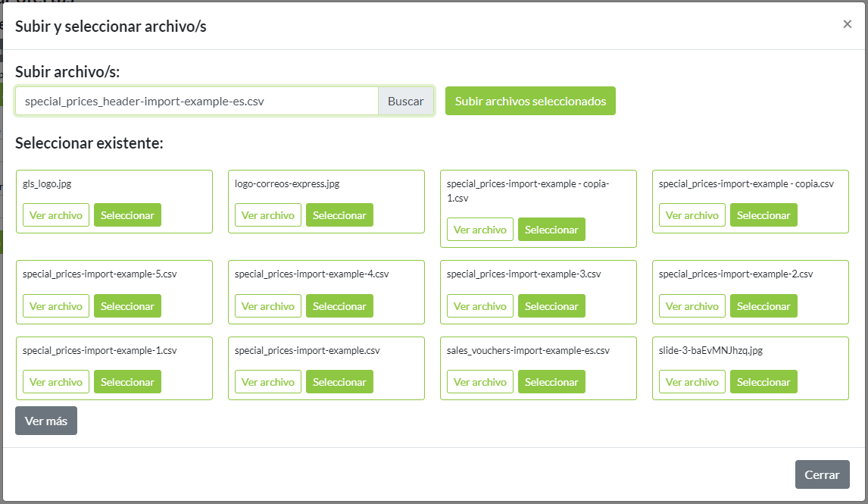Screen dimensions: 868x504
Task: View the gls_logo.jpg file
Action: [x=56, y=215]
